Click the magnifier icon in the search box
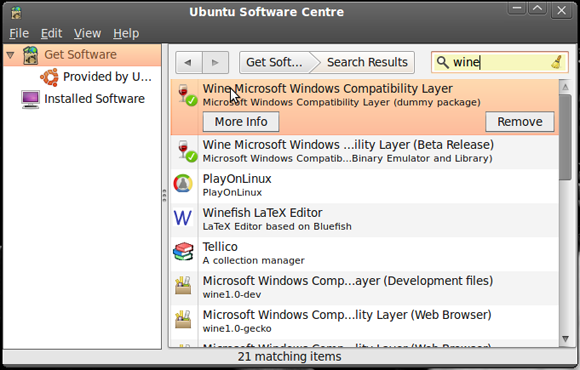The image size is (580, 370). coord(442,62)
